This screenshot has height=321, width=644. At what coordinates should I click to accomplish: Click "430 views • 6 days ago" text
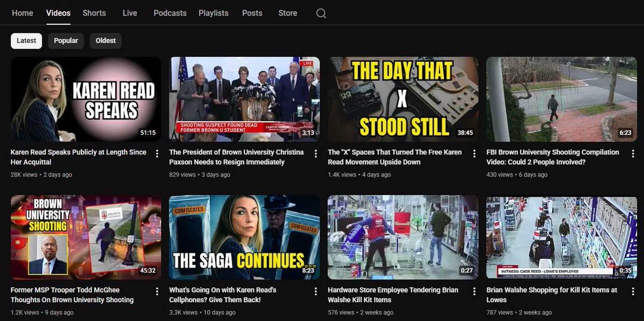pyautogui.click(x=517, y=175)
